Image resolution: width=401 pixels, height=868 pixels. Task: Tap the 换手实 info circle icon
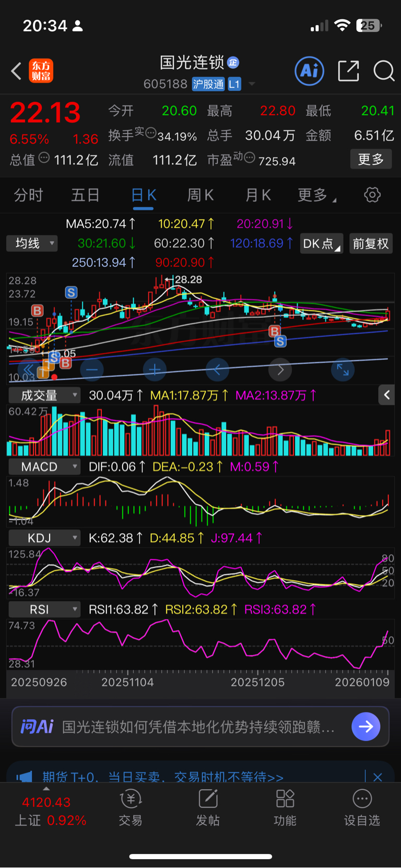150,133
